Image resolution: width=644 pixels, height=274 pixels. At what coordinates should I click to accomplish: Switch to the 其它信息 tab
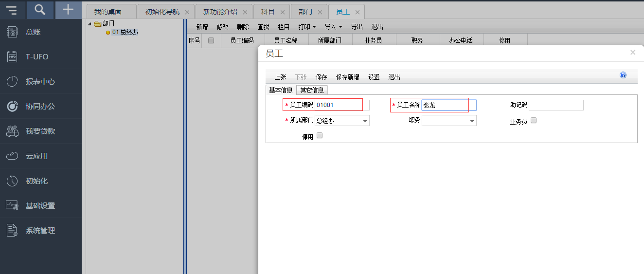[312, 90]
